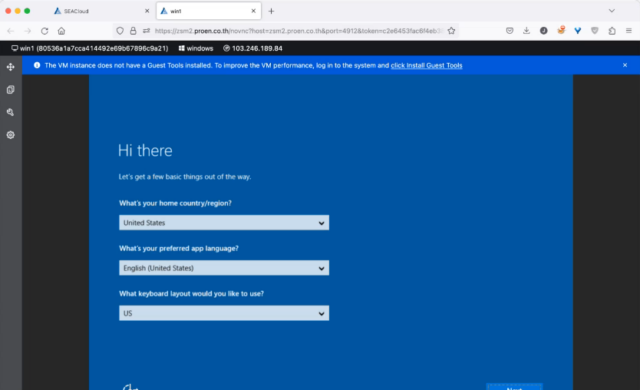
Task: Open the extensions puzzle-piece menu
Action: point(612,31)
